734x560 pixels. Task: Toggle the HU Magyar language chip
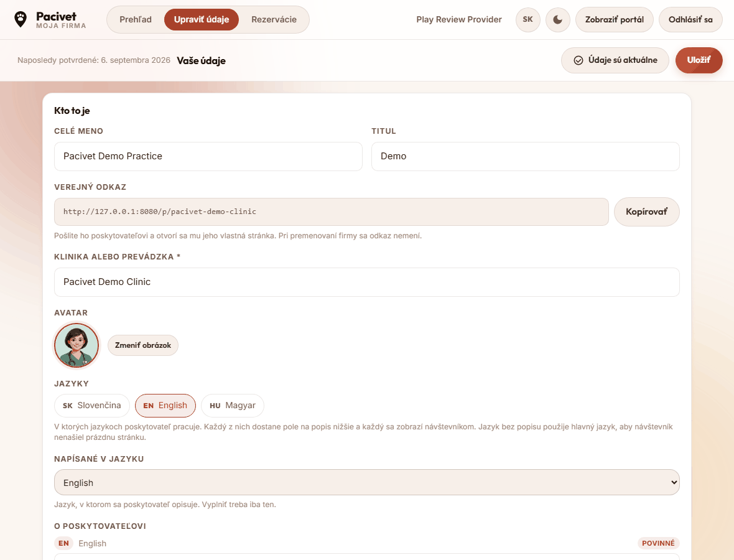click(233, 406)
